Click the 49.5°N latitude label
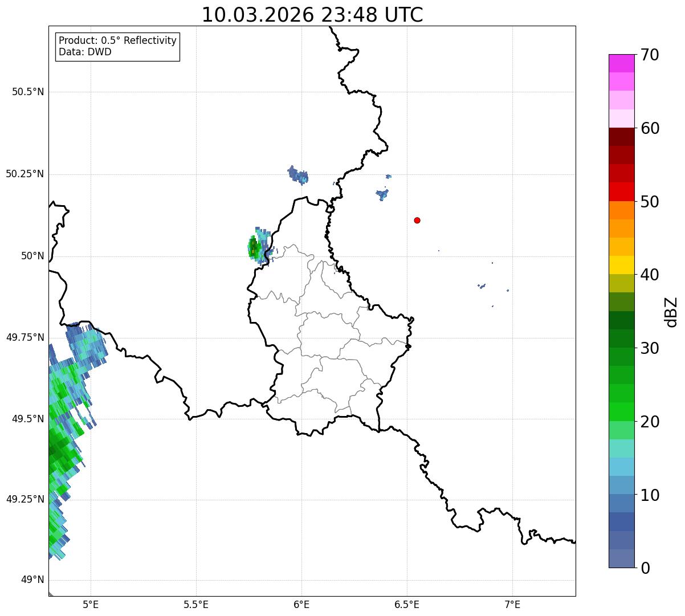 tap(28, 419)
